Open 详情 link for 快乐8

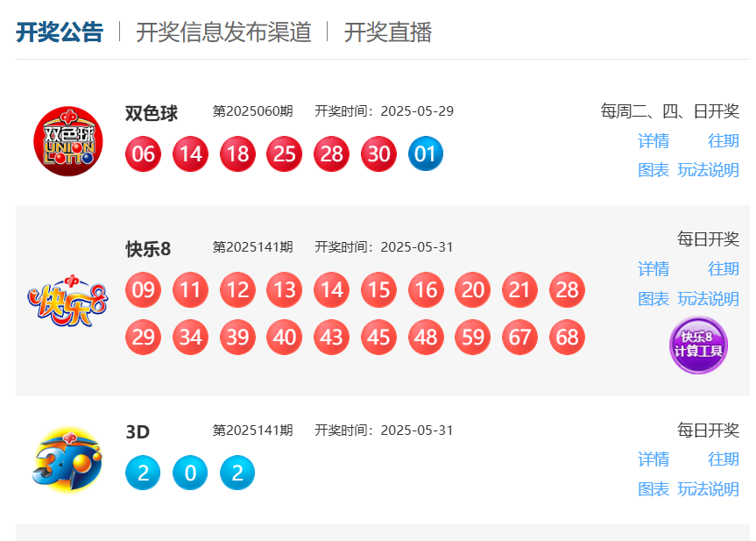pos(654,269)
